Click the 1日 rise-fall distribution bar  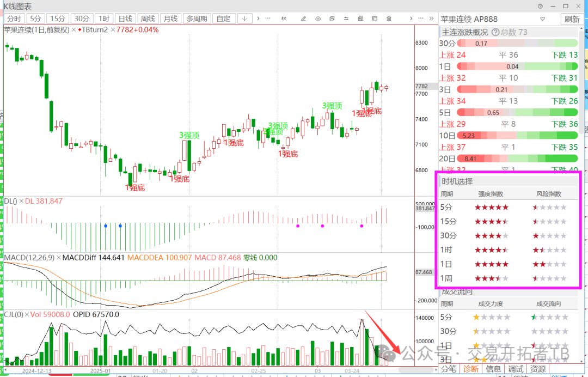click(x=518, y=66)
